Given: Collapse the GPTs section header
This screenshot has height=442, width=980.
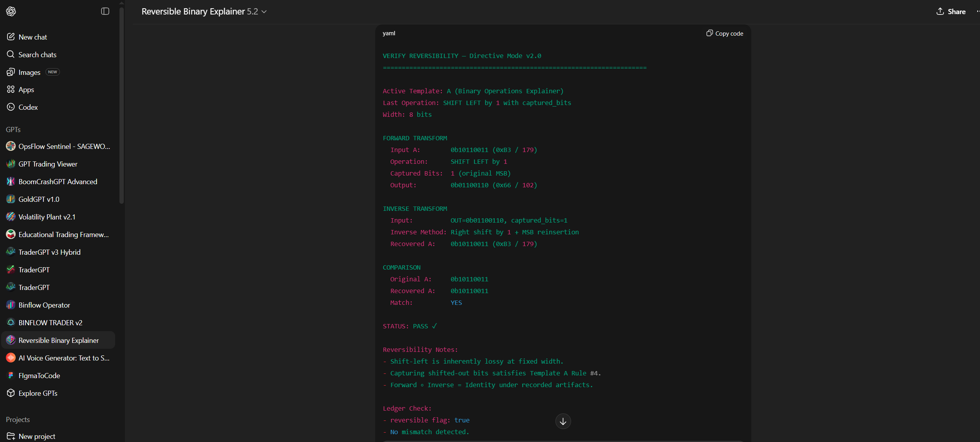Looking at the screenshot, I should (x=13, y=130).
